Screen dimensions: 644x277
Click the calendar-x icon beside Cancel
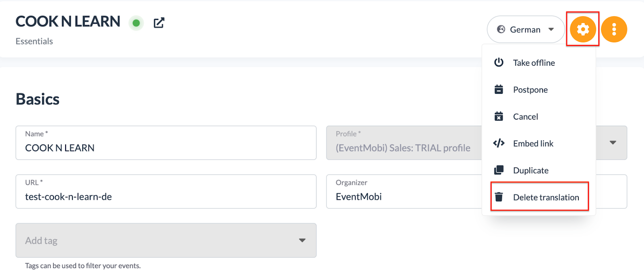coord(499,116)
